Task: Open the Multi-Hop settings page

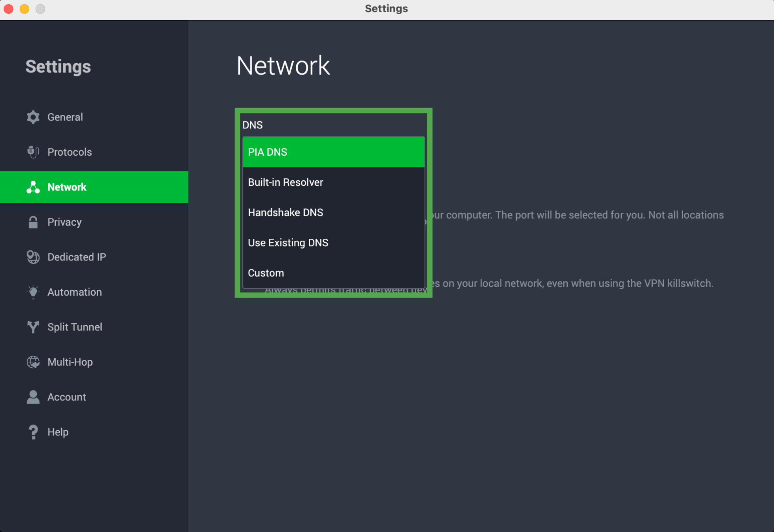Action: (94, 362)
